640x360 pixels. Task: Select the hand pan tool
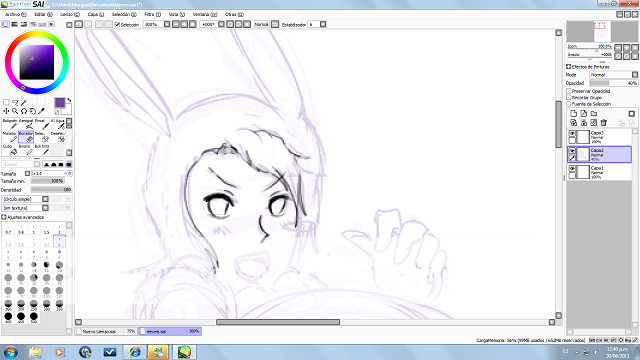33,111
